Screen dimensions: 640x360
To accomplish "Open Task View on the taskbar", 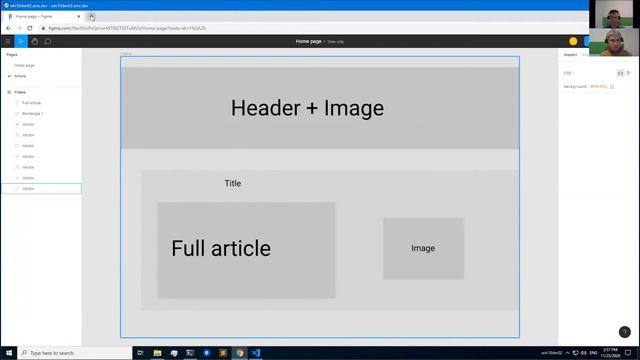I will (x=140, y=353).
